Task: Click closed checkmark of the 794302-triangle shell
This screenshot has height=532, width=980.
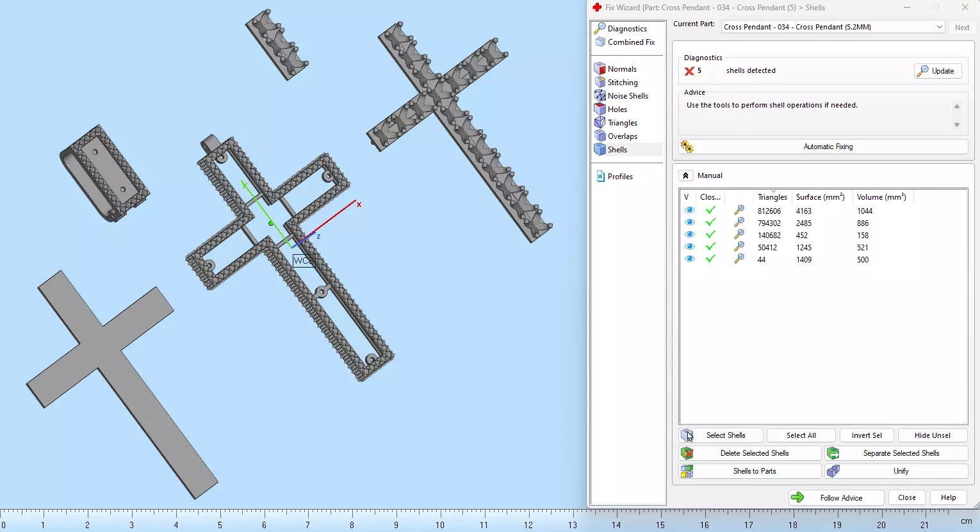Action: coord(710,222)
